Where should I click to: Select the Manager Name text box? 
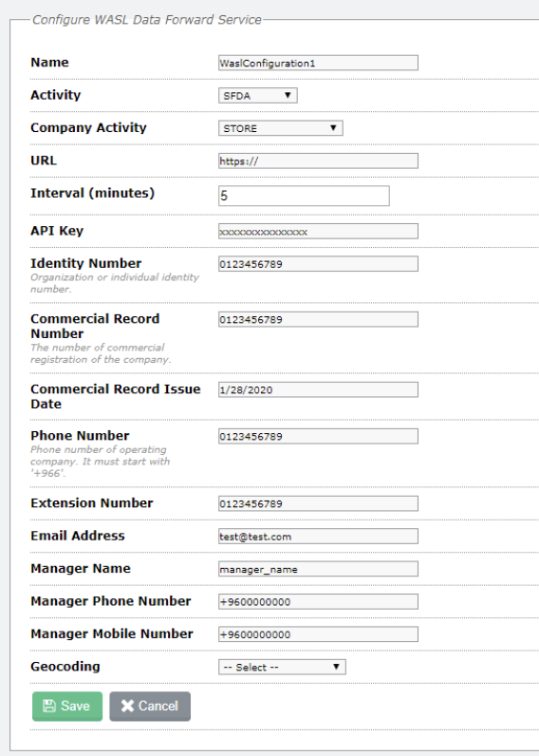tap(318, 569)
